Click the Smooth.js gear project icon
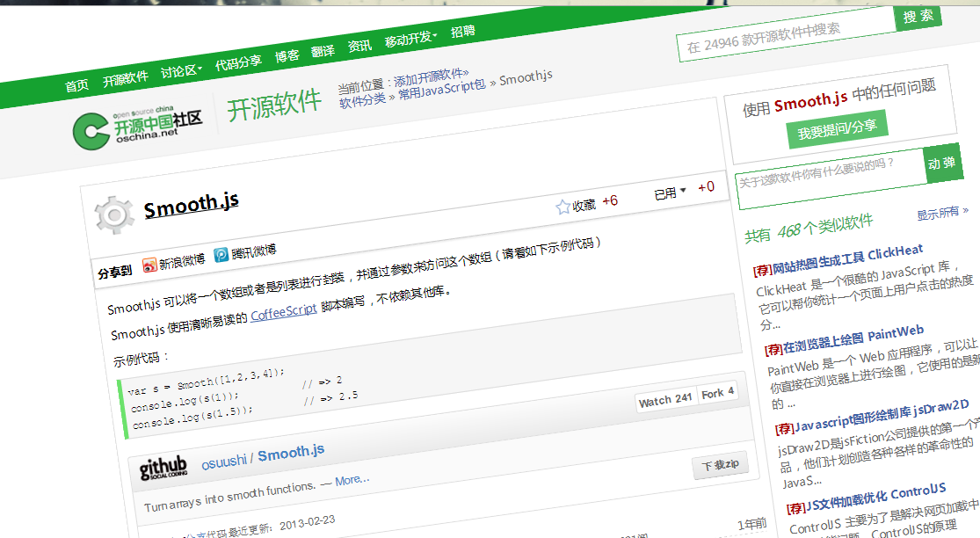This screenshot has width=980, height=538. click(114, 215)
